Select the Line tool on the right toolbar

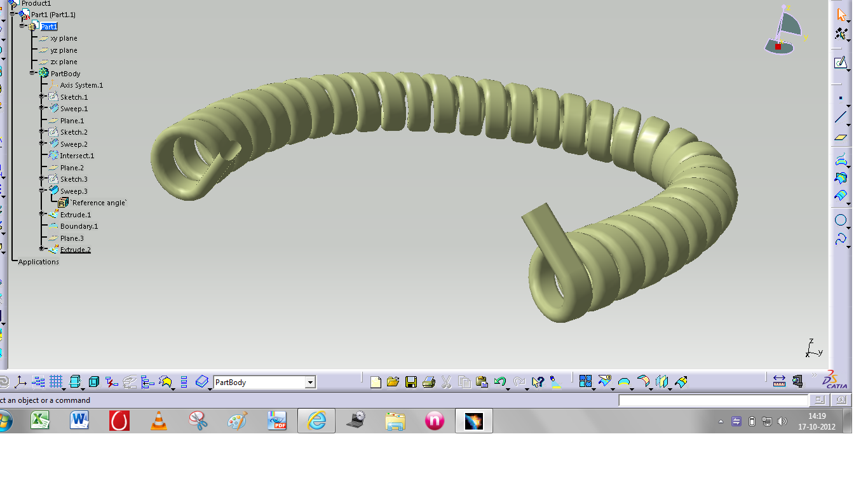pos(840,116)
